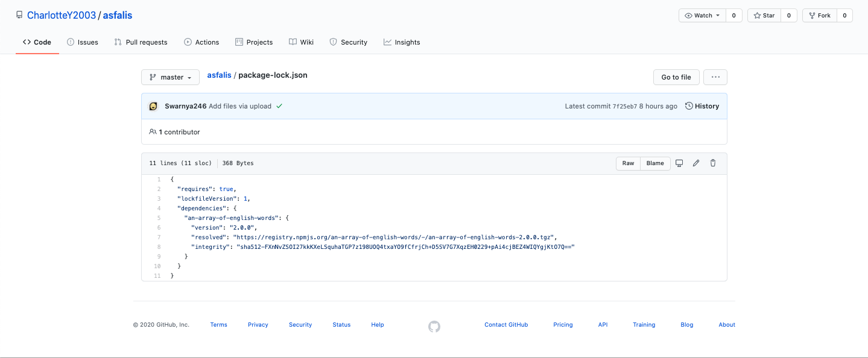Open Terms footer link

[219, 325]
